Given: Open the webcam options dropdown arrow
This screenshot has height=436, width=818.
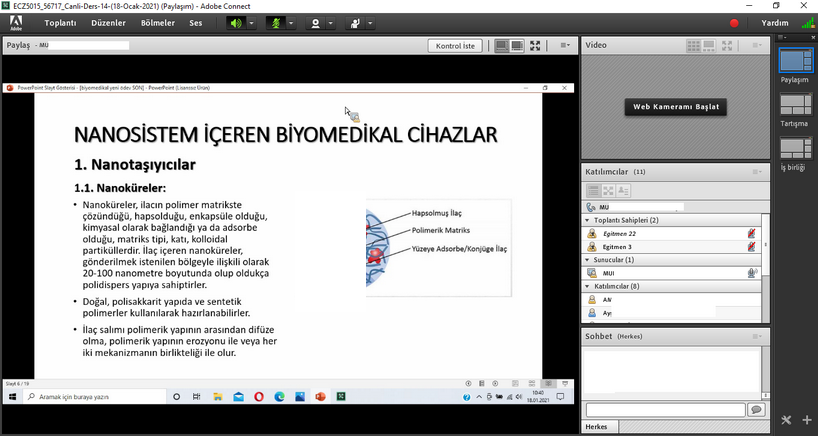Looking at the screenshot, I should point(332,22).
